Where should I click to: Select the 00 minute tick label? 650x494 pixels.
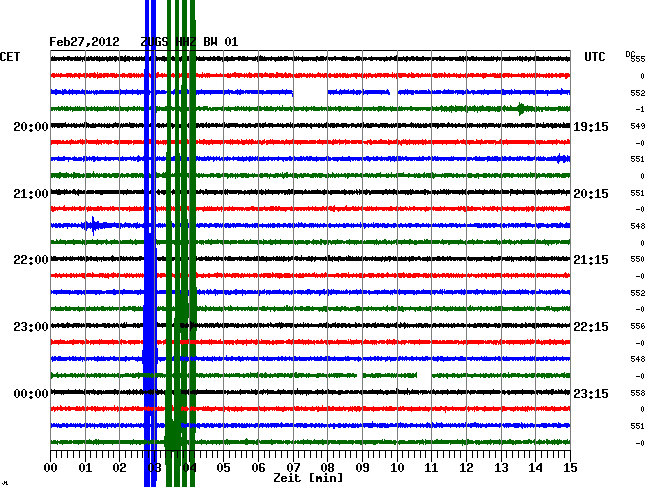51,468
